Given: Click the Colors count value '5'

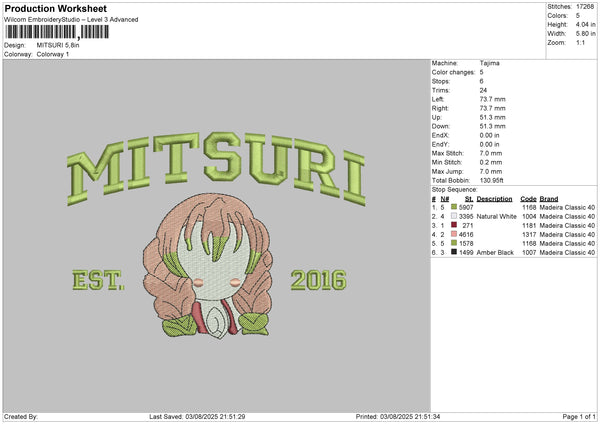Looking at the screenshot, I should point(578,16).
